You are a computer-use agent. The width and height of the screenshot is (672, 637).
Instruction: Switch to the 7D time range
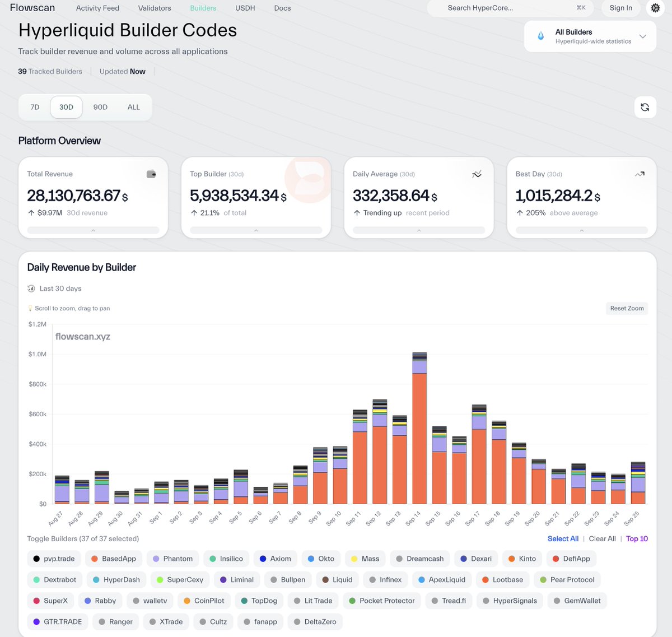35,107
